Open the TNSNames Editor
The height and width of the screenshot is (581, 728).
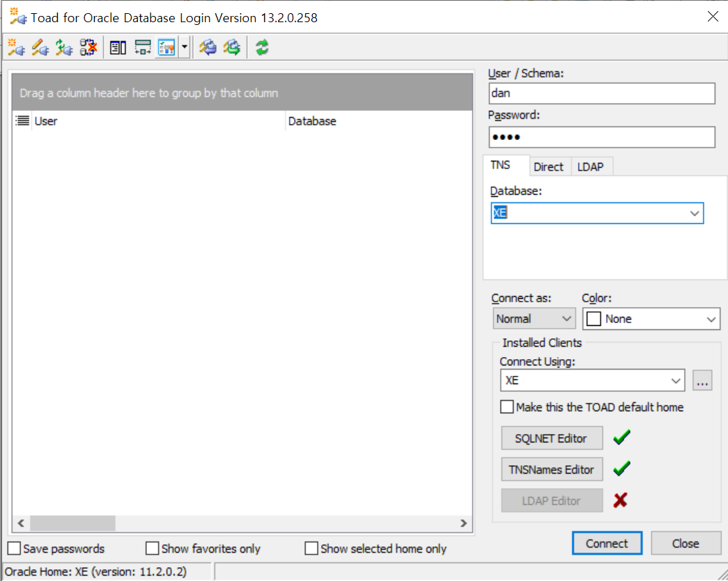tap(552, 469)
